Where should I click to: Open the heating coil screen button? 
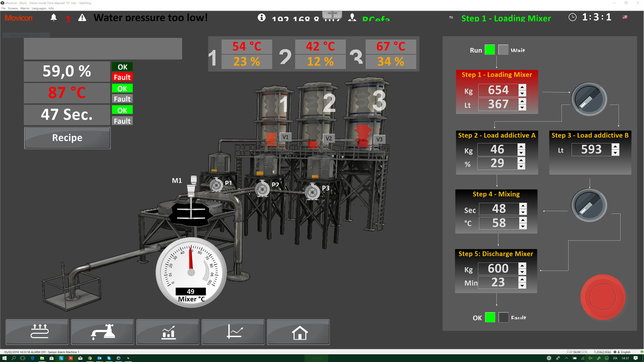pyautogui.click(x=37, y=332)
